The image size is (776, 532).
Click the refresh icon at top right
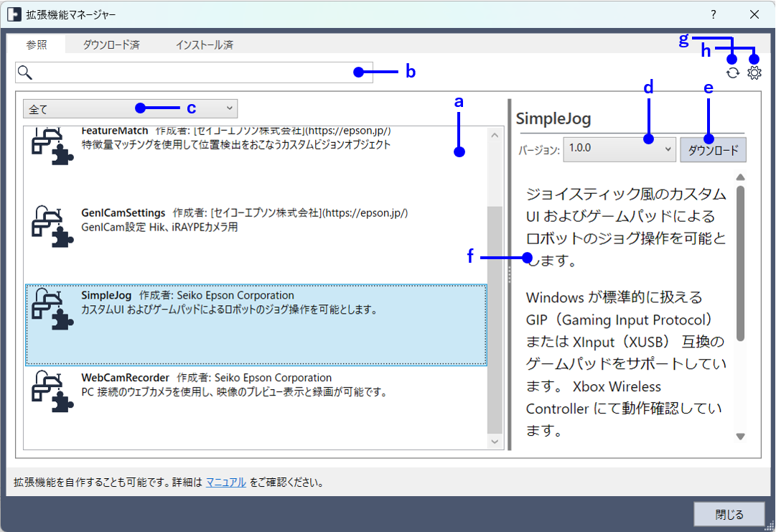[732, 73]
